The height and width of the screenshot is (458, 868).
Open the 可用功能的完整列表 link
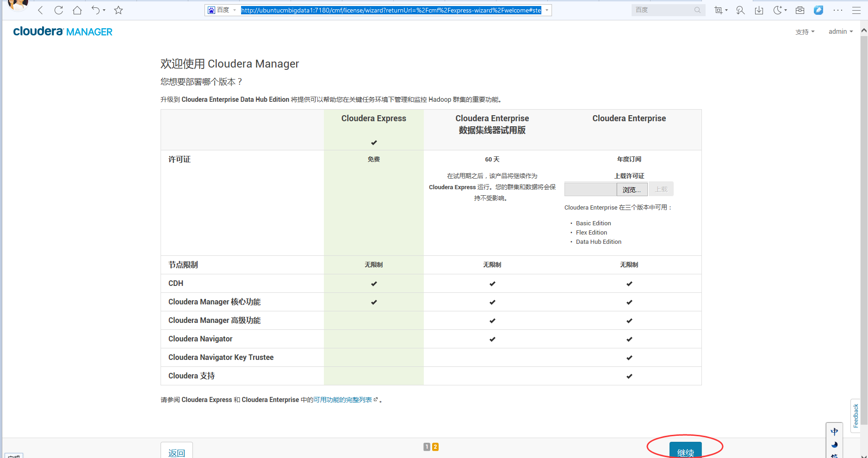(343, 400)
